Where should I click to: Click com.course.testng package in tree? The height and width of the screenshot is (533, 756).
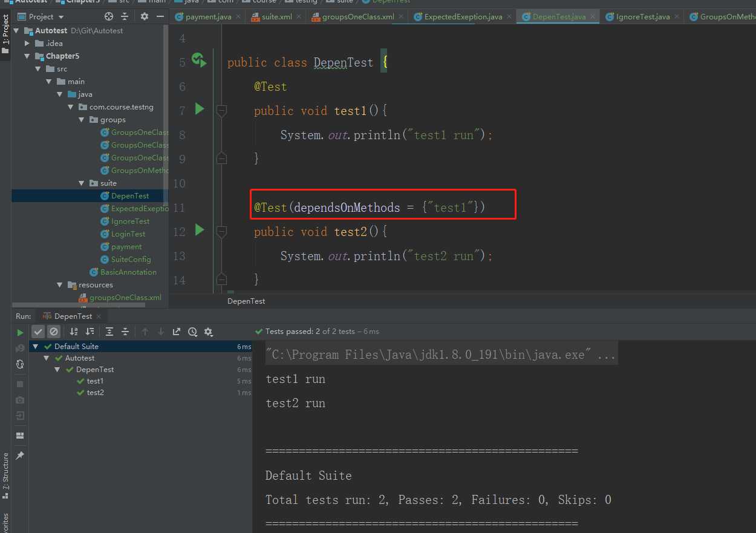(x=121, y=107)
